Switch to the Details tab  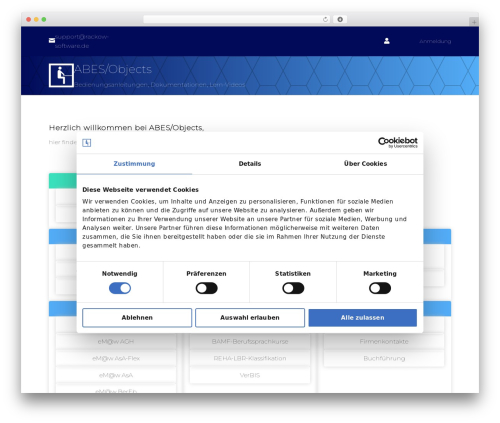coord(250,164)
